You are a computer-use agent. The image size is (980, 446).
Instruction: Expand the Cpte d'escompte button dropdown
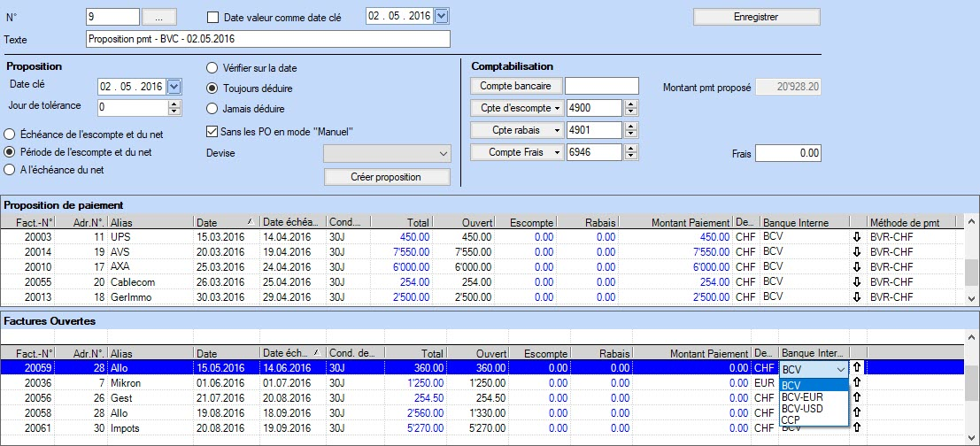pos(558,108)
